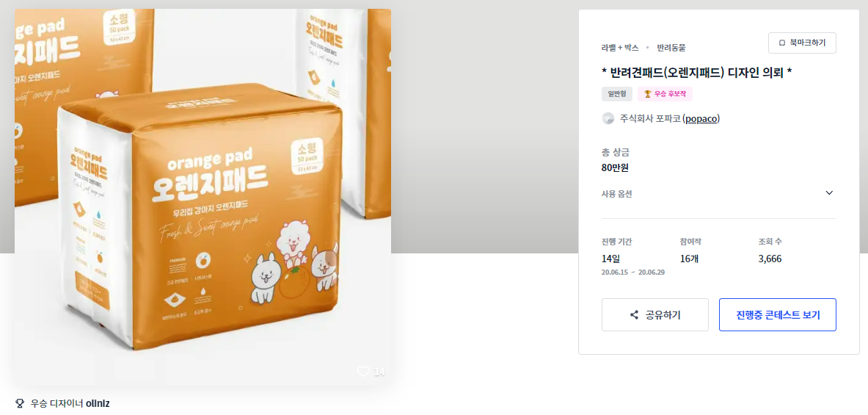This screenshot has height=415, width=868.
Task: Click the bookmark icon in 북마크하기 button
Action: 781,43
